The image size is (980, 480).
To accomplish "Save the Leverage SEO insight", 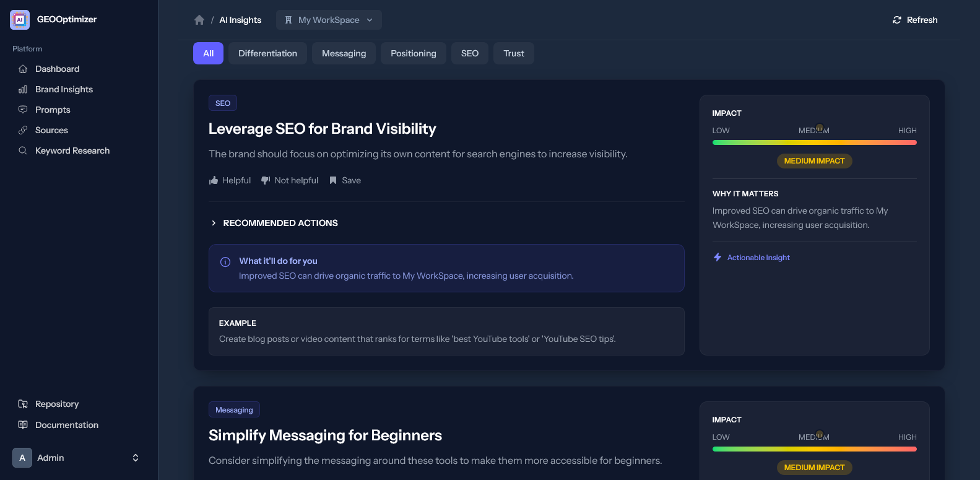I will 345,180.
